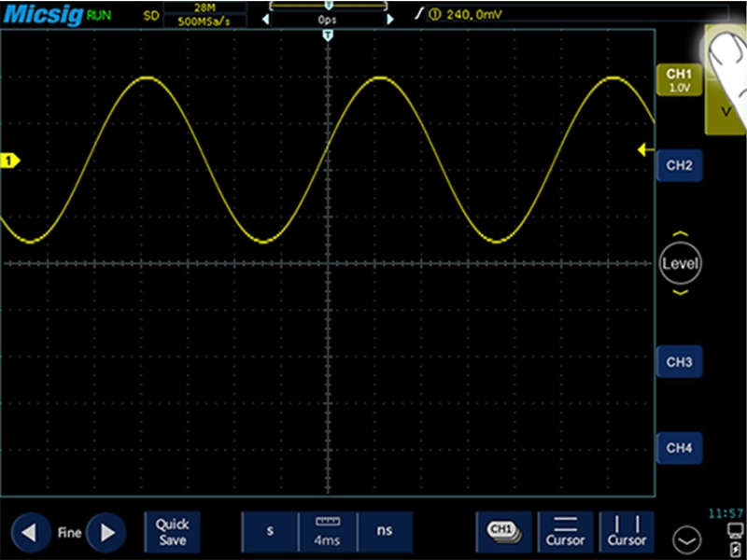
Task: Select the active CH1 1.0V channel
Action: 678,80
